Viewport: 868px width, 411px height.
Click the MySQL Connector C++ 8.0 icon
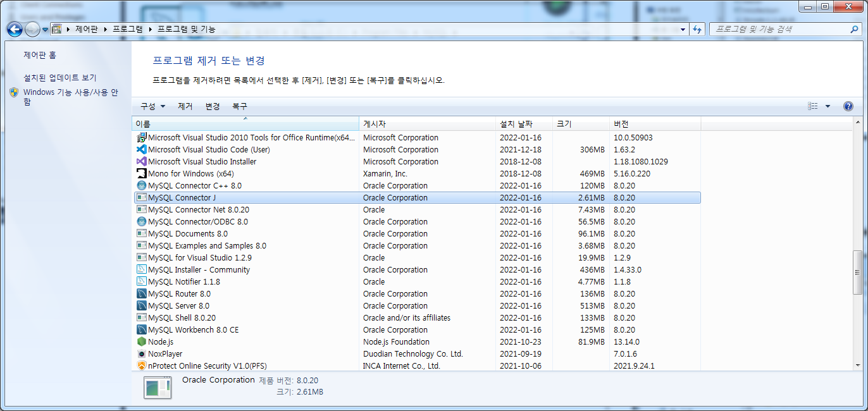[142, 186]
